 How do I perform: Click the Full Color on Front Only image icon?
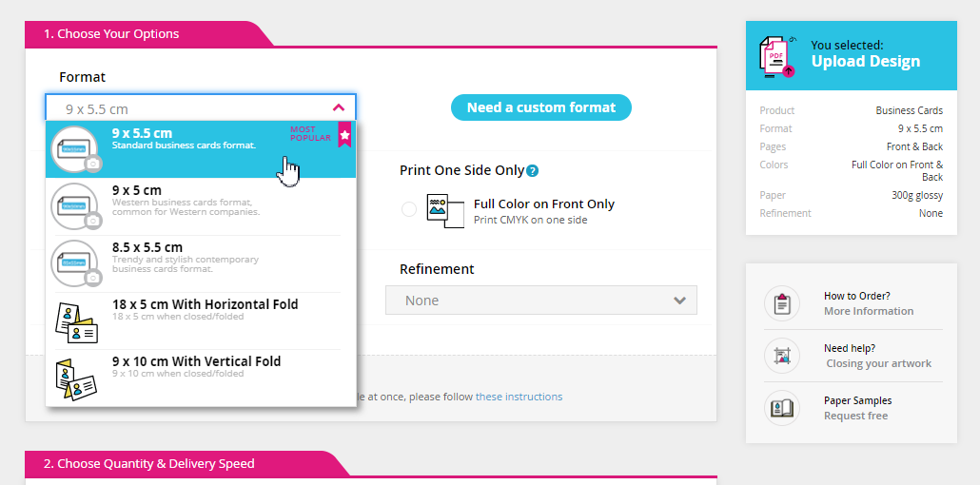pos(445,211)
